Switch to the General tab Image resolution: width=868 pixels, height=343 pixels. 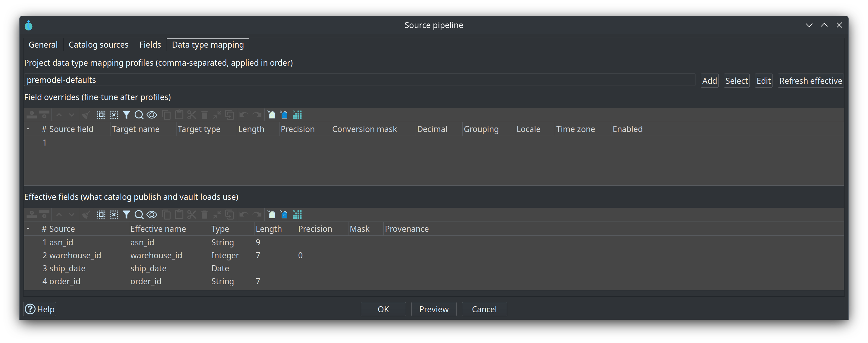(43, 45)
